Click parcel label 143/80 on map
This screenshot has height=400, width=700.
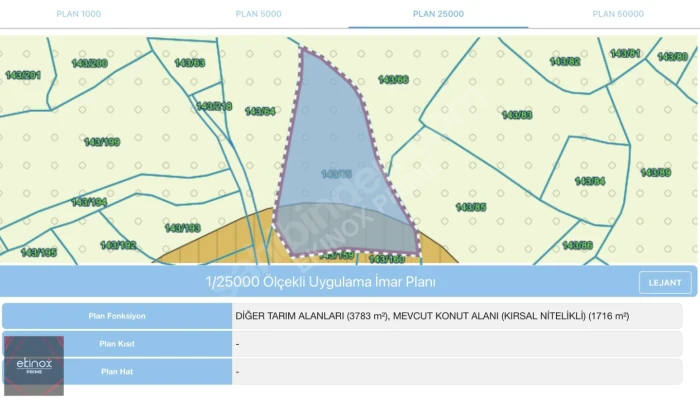pos(673,57)
